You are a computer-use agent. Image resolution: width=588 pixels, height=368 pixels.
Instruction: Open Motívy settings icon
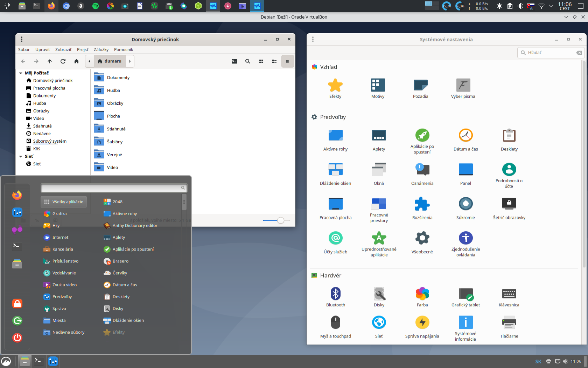(378, 89)
